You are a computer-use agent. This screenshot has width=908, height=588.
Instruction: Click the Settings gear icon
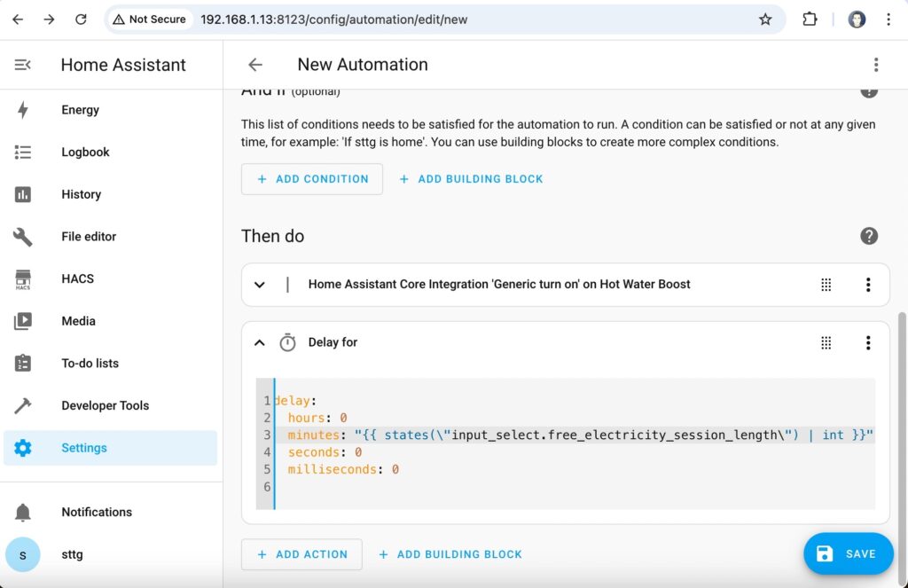click(22, 448)
